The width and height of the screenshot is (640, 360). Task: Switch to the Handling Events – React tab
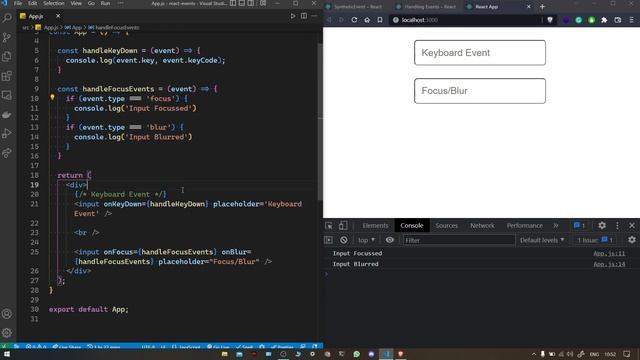[x=426, y=7]
